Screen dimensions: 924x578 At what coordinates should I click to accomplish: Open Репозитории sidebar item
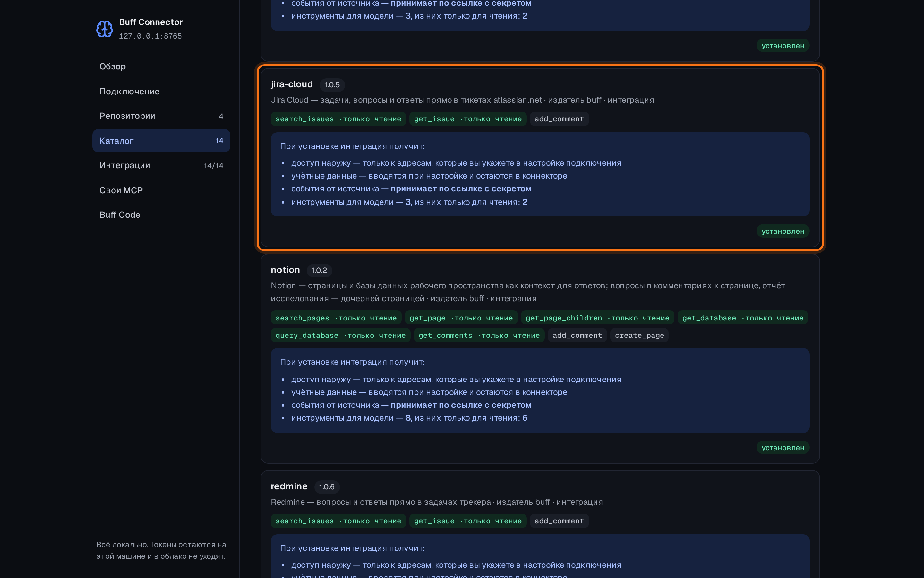coord(161,116)
